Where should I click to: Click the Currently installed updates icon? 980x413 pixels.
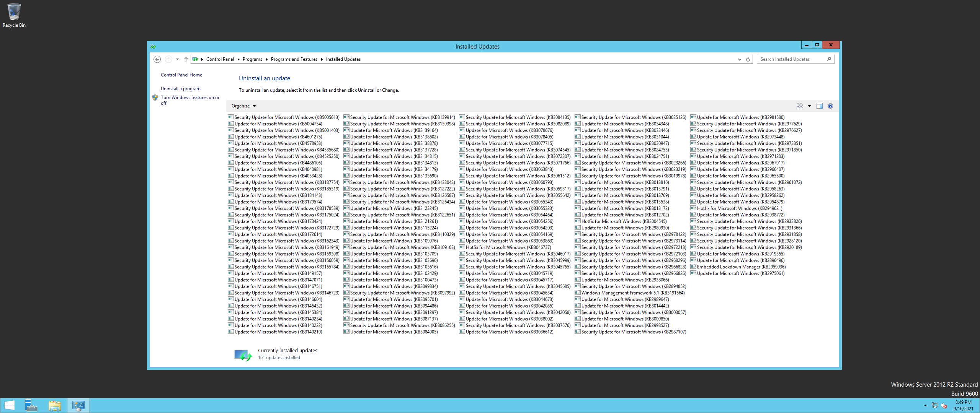pyautogui.click(x=243, y=355)
